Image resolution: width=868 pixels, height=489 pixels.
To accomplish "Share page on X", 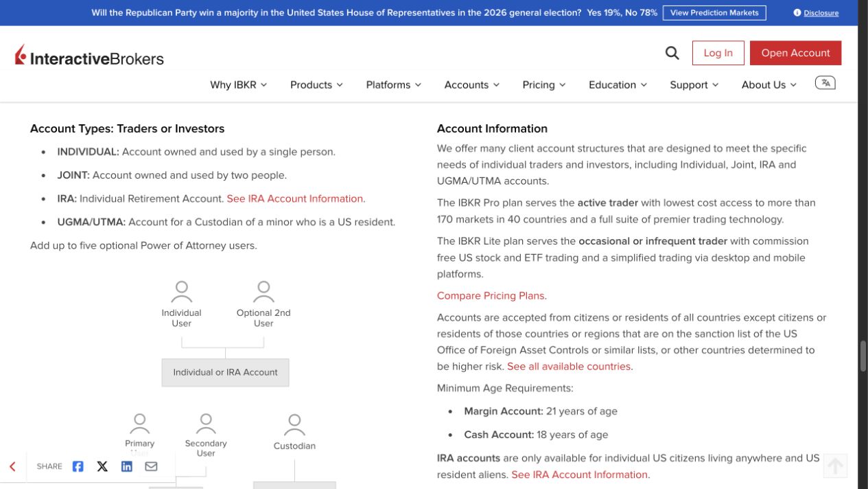I will coord(102,466).
